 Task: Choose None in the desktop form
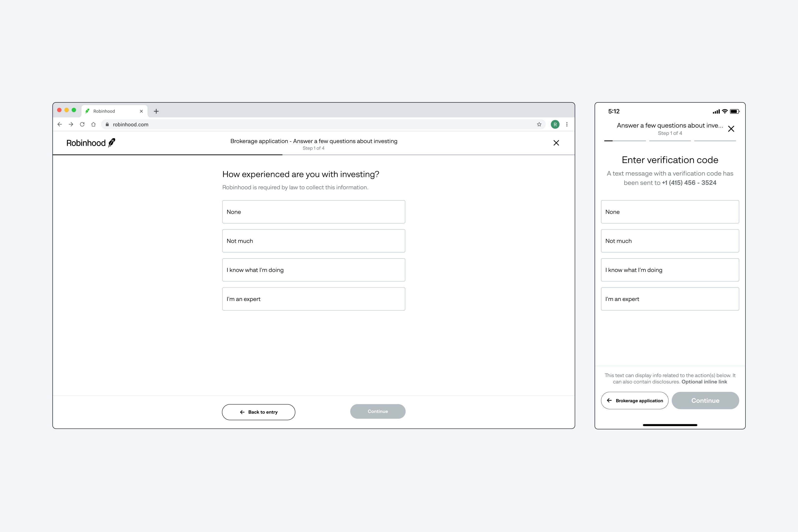point(313,212)
